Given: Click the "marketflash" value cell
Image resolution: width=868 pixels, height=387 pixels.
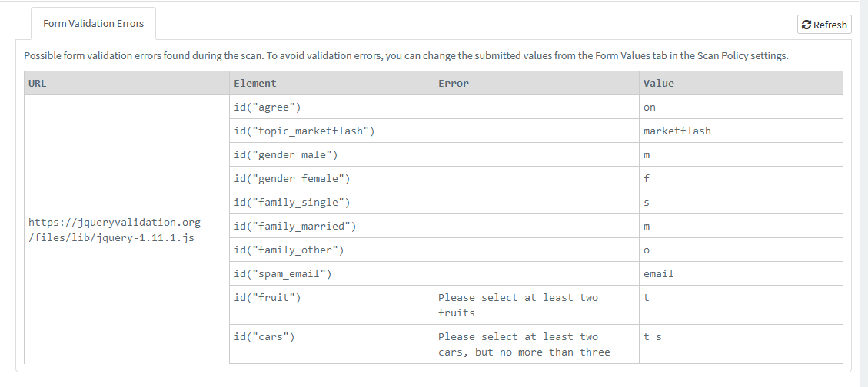Looking at the screenshot, I should coord(677,131).
